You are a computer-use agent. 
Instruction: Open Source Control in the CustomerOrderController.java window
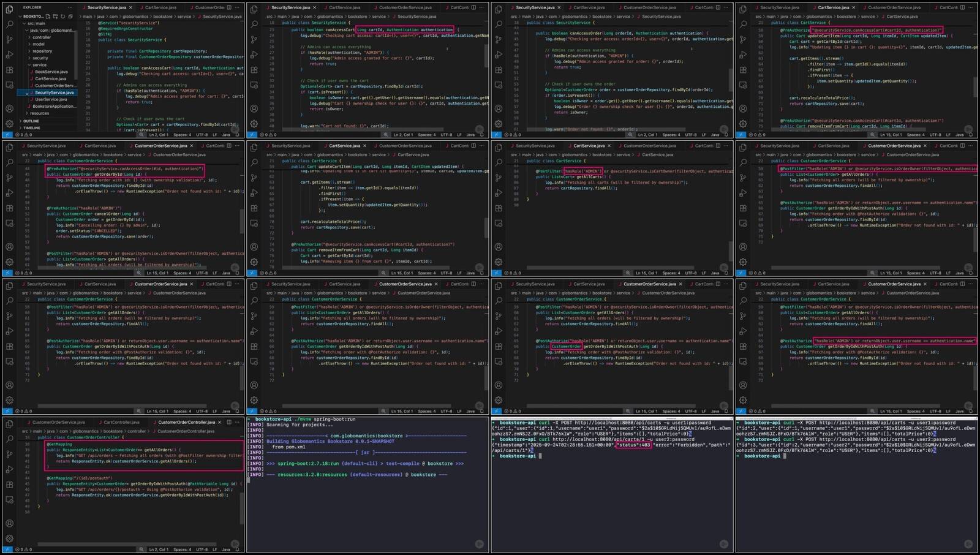click(9, 454)
